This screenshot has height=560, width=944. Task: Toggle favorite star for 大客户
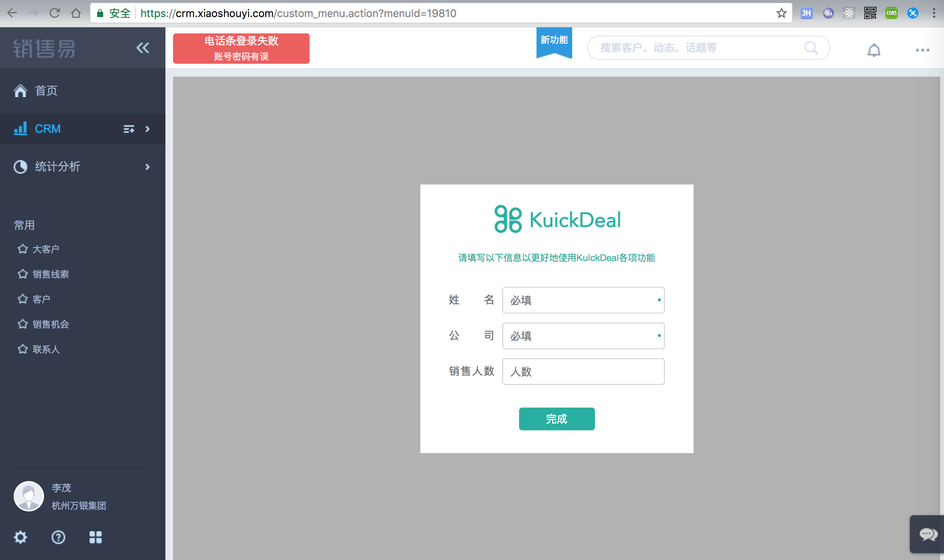(x=23, y=249)
